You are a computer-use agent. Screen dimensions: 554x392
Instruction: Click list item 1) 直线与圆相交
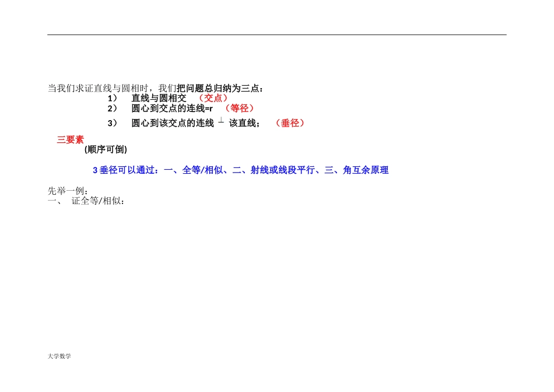[x=157, y=98]
